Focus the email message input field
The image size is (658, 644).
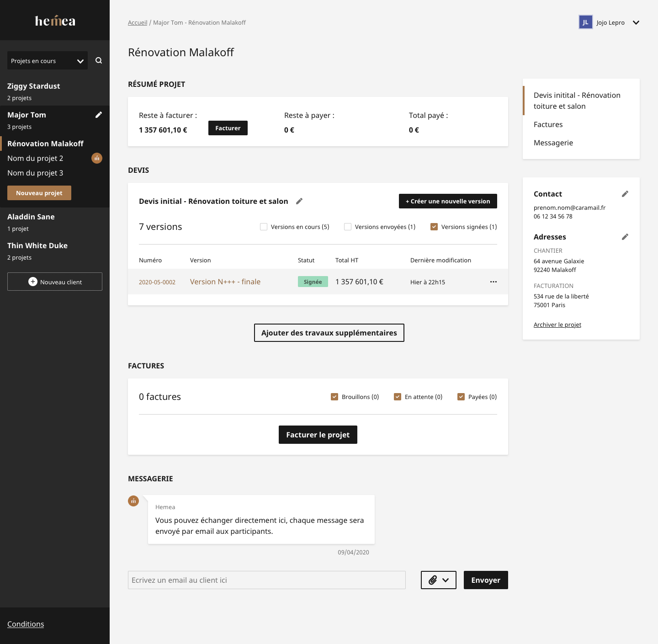pyautogui.click(x=266, y=580)
